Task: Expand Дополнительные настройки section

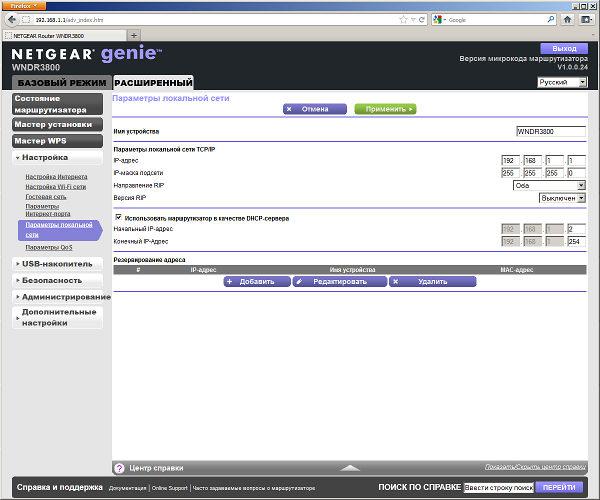Action: [x=57, y=318]
